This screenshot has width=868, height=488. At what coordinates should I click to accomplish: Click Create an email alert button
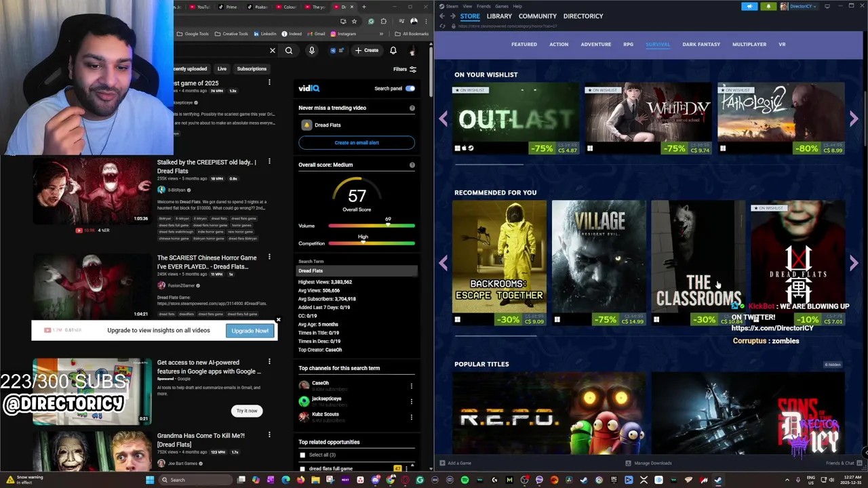[x=357, y=142]
